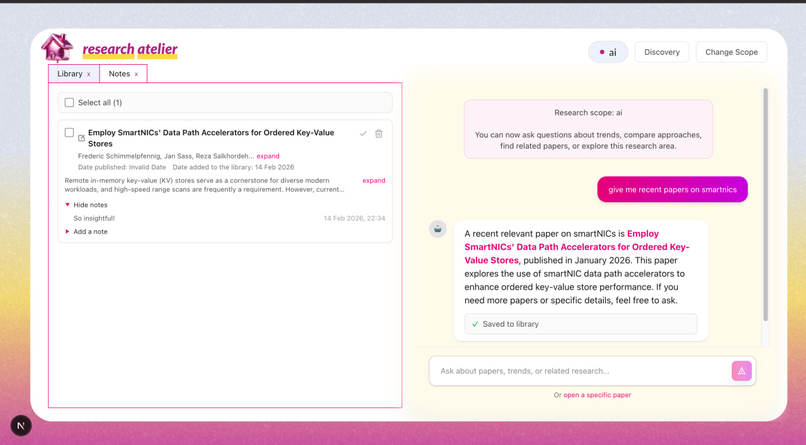Expand the Add a note section
This screenshot has width=806, height=445.
pyautogui.click(x=86, y=232)
